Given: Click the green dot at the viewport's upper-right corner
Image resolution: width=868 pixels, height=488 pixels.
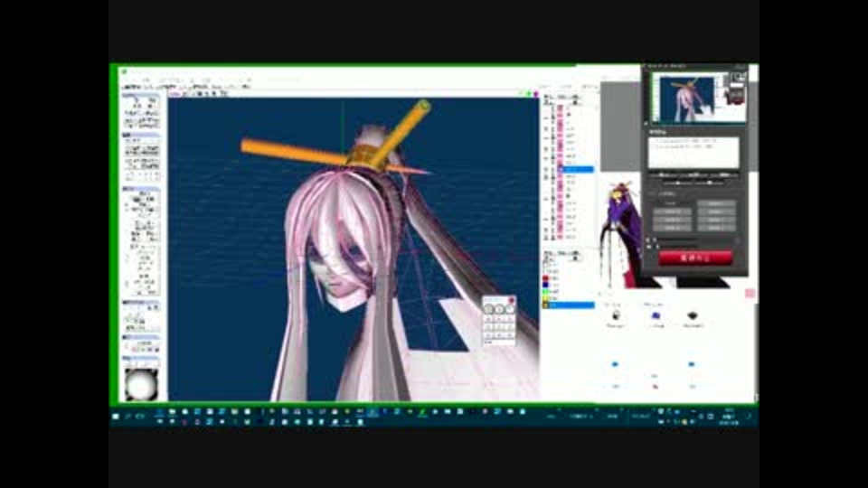Looking at the screenshot, I should [528, 94].
